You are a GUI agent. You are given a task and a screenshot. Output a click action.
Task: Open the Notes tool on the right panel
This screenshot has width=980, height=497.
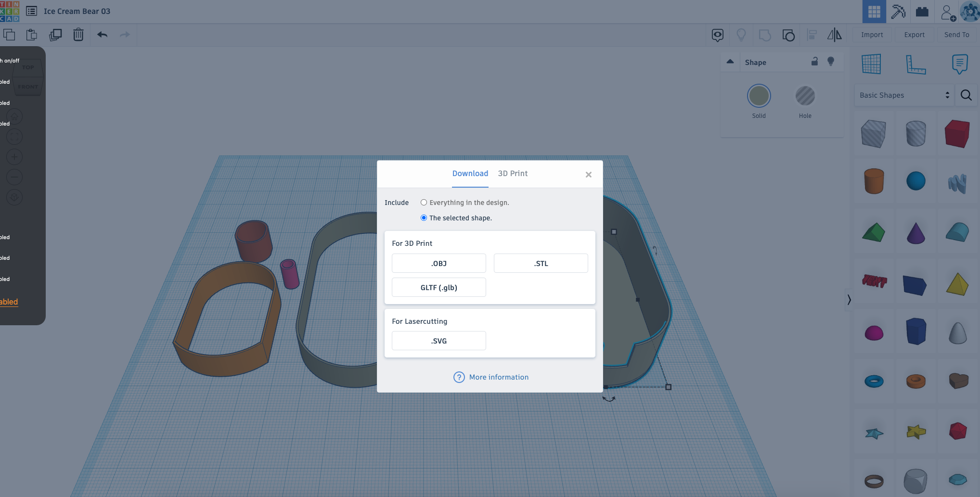coord(959,64)
